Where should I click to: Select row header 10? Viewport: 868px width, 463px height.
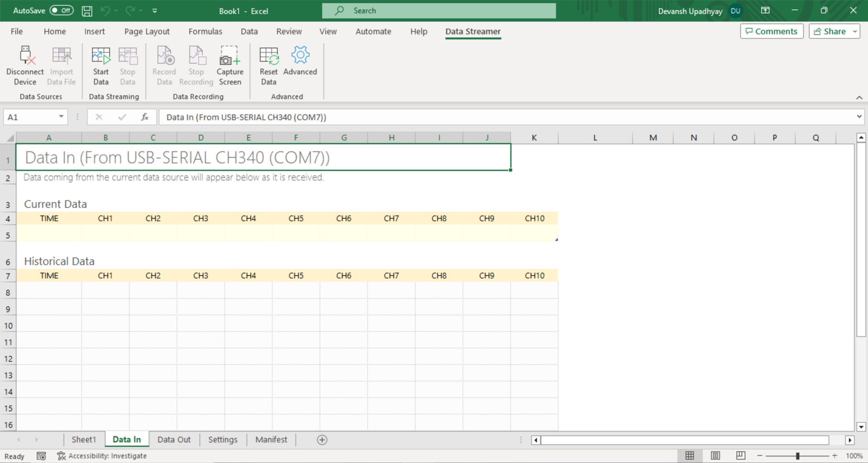pos(8,326)
